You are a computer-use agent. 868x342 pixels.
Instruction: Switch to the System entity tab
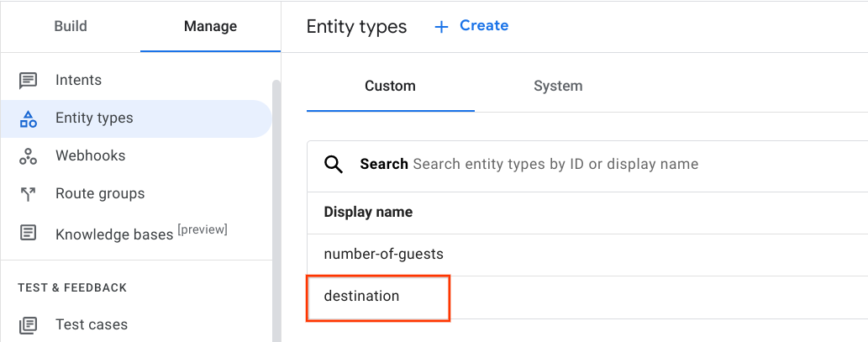pos(558,86)
